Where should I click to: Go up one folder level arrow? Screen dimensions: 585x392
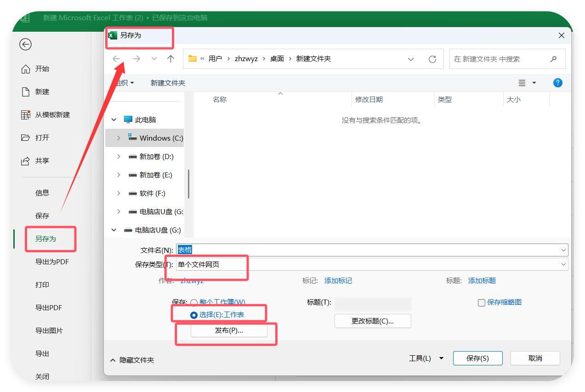171,59
